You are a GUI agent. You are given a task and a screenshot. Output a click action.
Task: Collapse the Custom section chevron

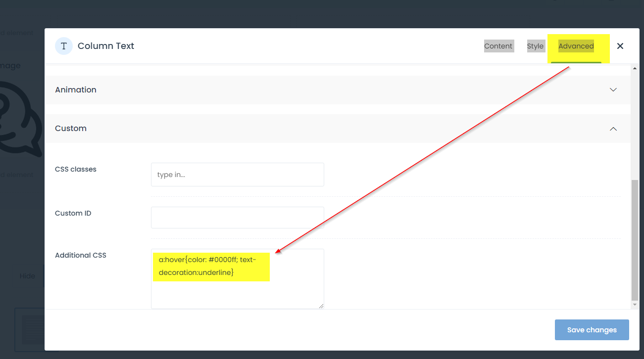tap(613, 129)
